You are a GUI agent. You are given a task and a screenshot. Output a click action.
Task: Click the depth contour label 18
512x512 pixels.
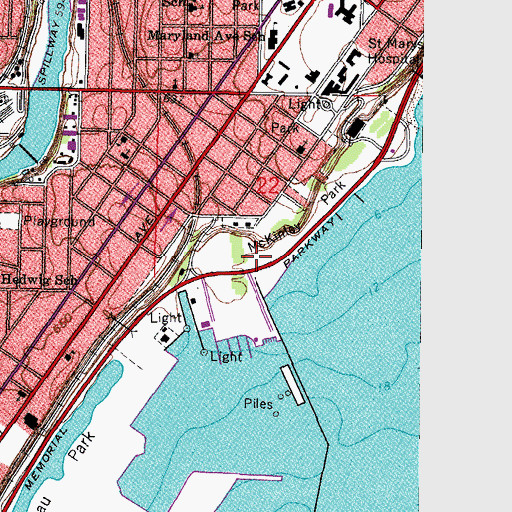point(384,386)
